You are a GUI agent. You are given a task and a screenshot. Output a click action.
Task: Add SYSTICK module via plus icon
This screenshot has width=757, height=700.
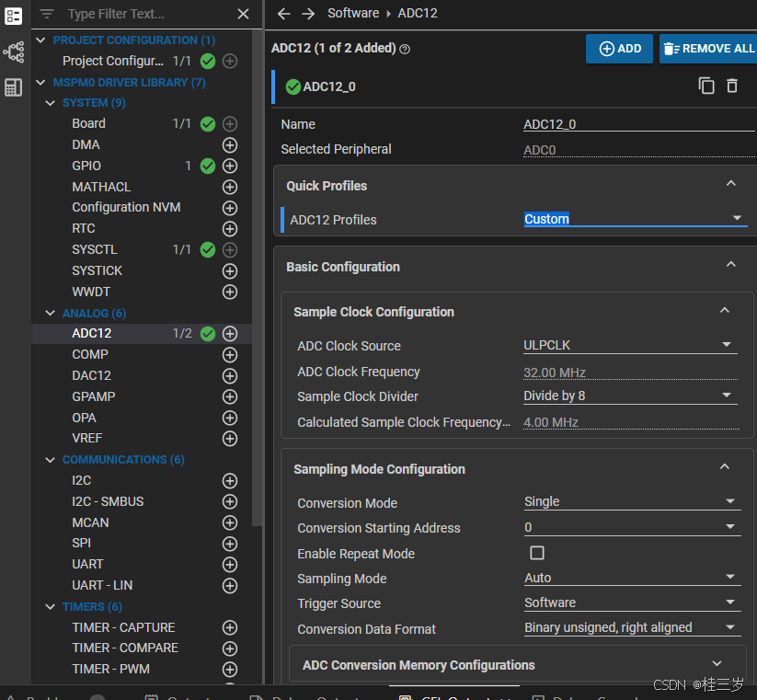(230, 271)
